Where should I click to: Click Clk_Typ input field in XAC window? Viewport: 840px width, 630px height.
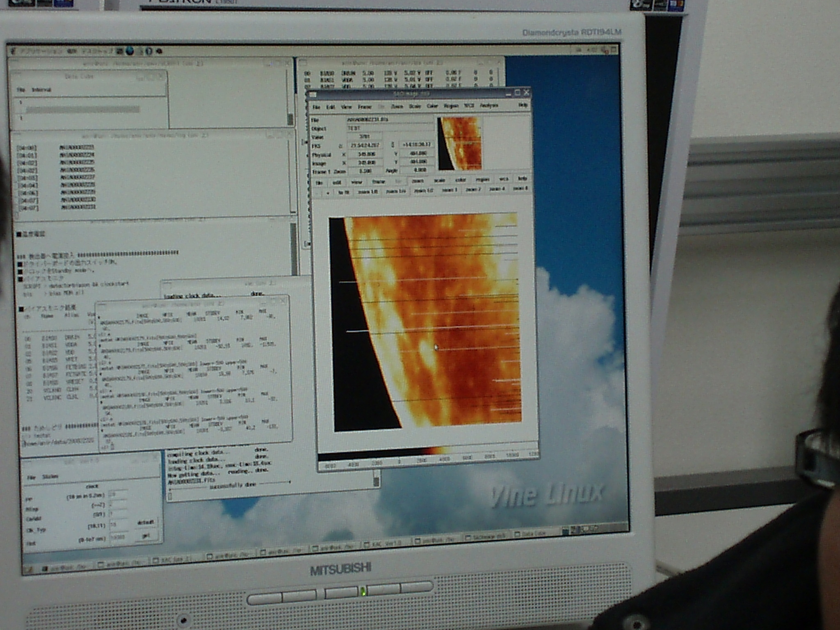coord(120,524)
